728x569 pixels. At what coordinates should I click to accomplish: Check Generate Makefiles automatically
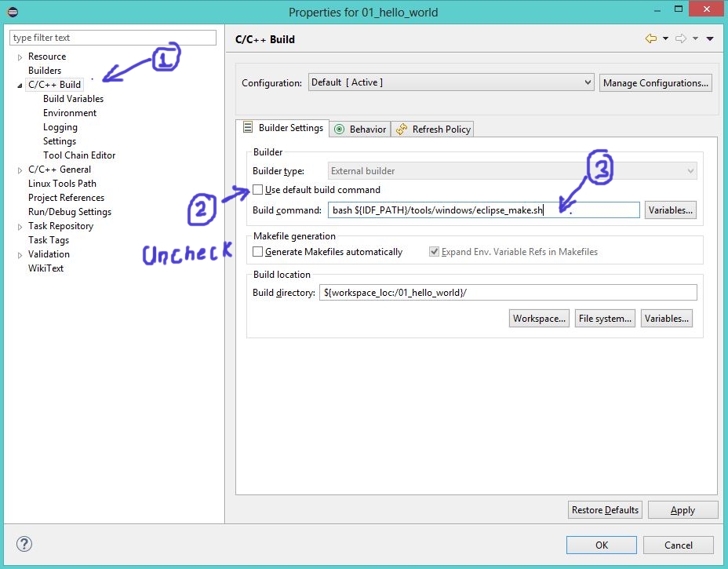pos(258,252)
